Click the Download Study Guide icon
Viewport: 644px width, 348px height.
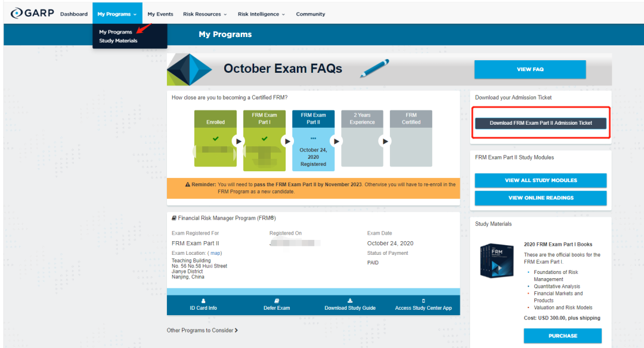350,301
